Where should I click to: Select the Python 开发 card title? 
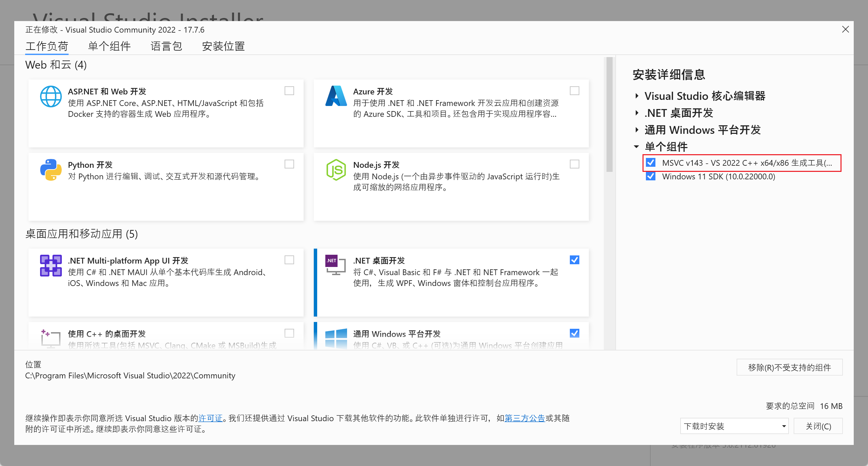click(90, 165)
